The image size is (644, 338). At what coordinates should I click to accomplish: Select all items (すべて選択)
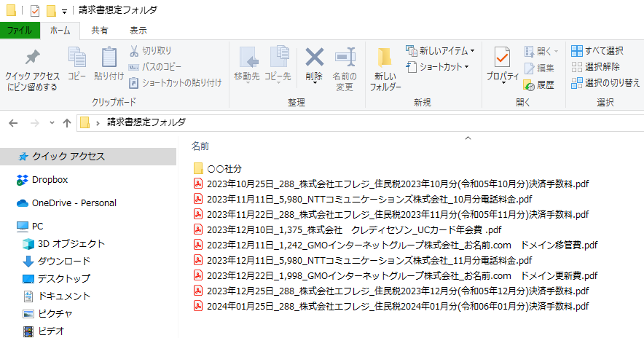597,50
